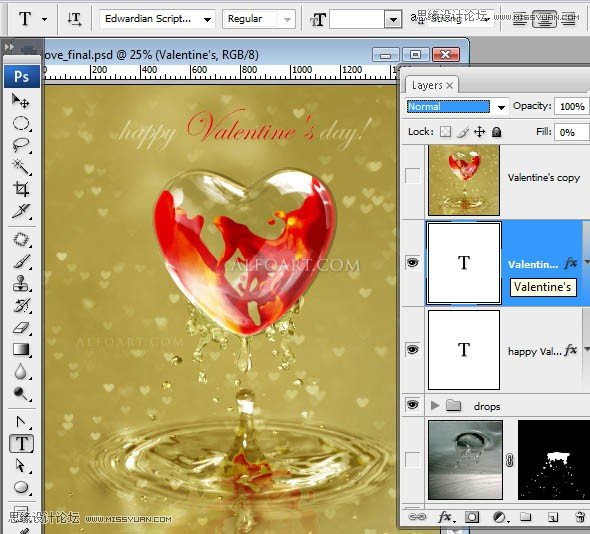Image resolution: width=590 pixels, height=534 pixels.
Task: Click the mask link chain icon
Action: pyautogui.click(x=509, y=460)
